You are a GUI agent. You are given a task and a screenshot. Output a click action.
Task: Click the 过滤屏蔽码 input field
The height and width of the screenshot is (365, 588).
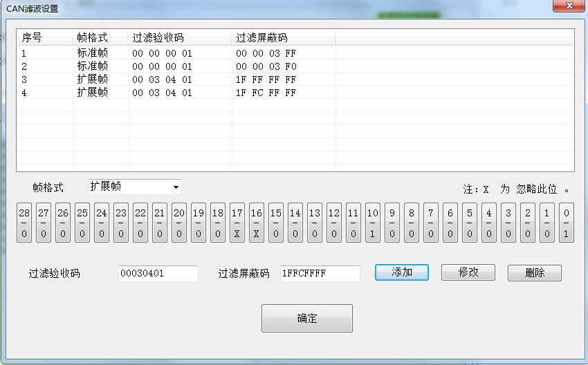(x=320, y=274)
